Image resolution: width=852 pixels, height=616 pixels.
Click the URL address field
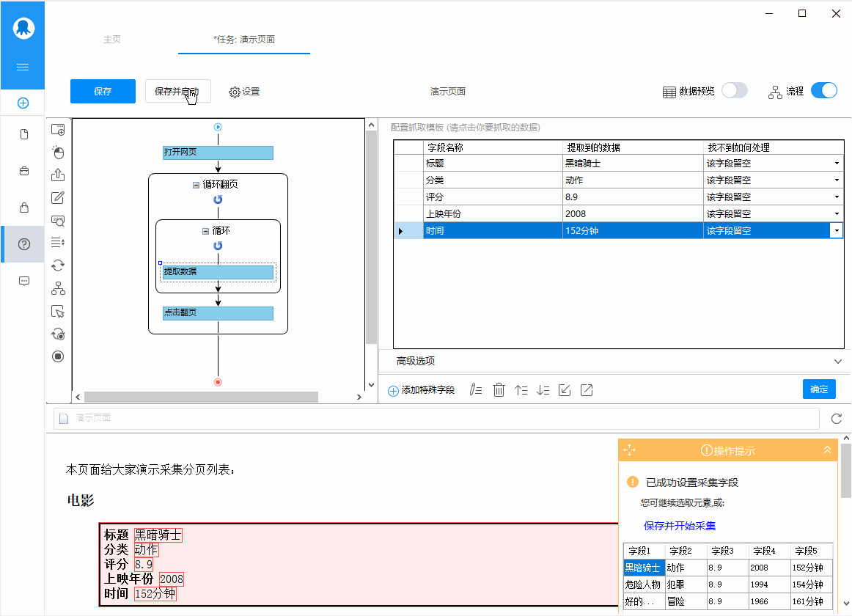tap(436, 418)
